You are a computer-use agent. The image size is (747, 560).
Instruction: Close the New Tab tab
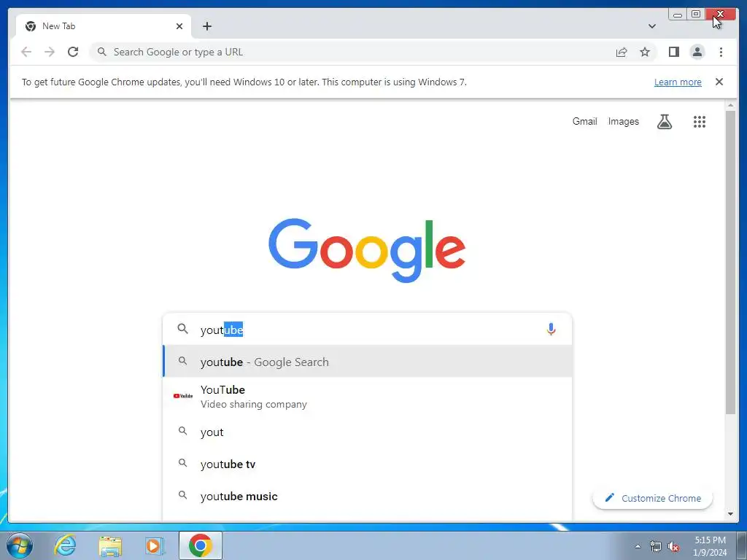[x=179, y=26]
